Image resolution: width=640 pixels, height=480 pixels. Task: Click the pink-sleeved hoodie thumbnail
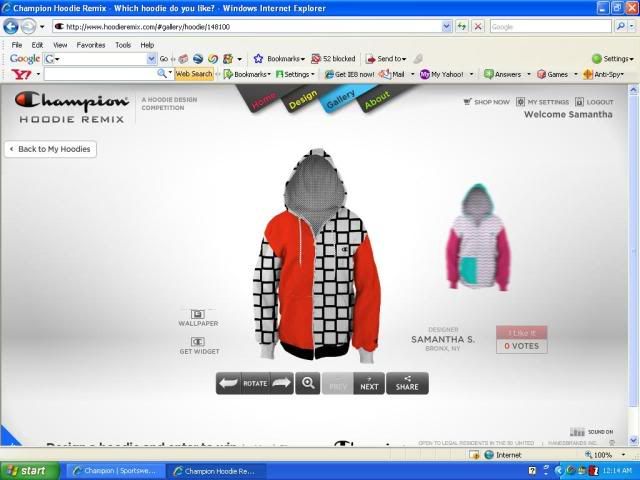click(478, 238)
